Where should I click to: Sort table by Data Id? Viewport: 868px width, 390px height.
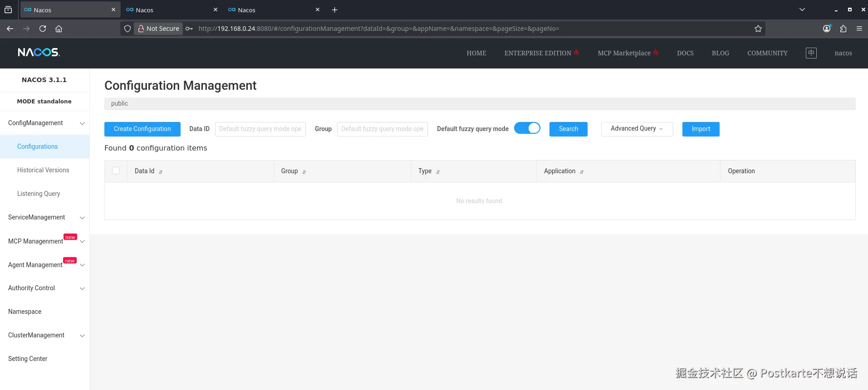161,172
